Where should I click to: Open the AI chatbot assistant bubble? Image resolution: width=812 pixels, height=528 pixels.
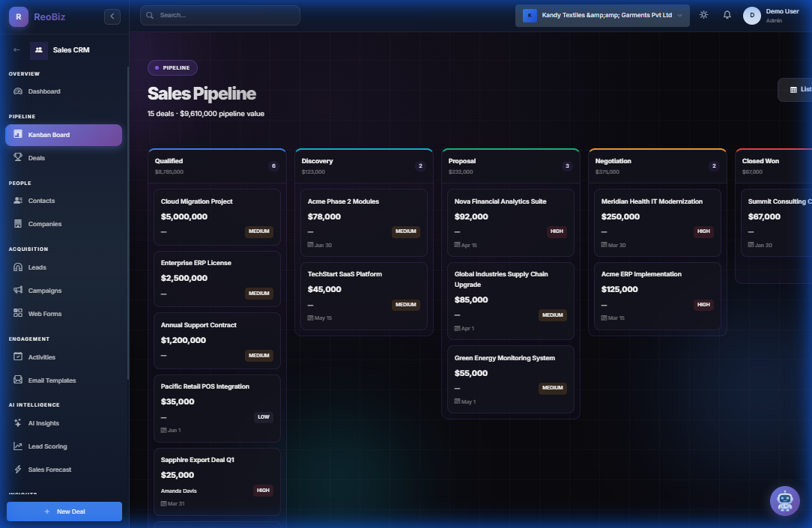click(x=784, y=500)
